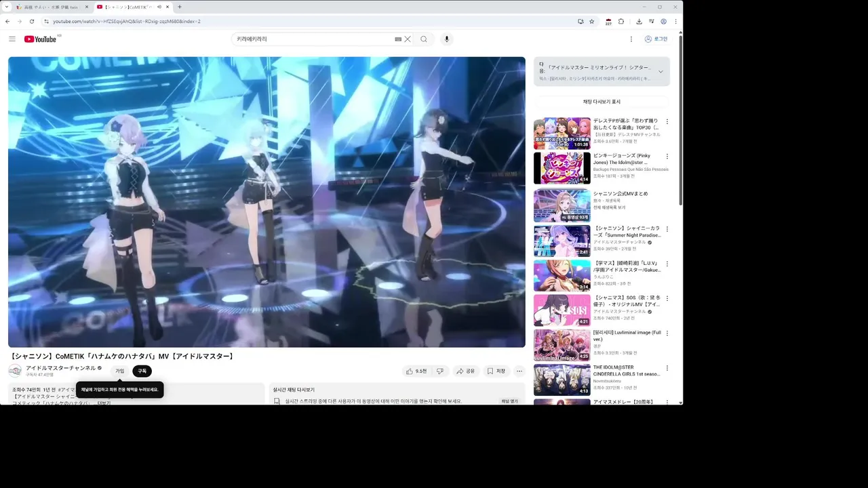Click the 저장 save button
Viewport: 868px width, 488px height.
(x=496, y=371)
